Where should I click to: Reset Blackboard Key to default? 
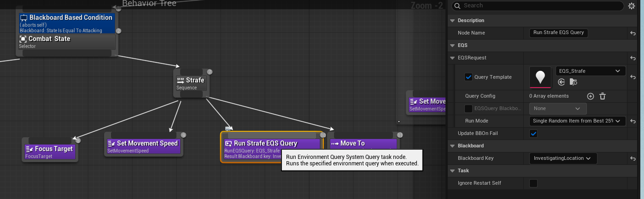(633, 158)
